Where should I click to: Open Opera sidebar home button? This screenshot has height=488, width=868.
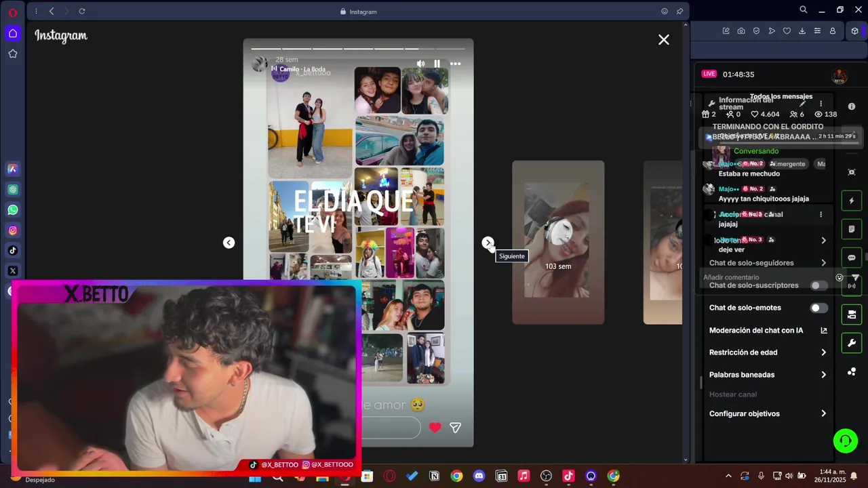[13, 33]
